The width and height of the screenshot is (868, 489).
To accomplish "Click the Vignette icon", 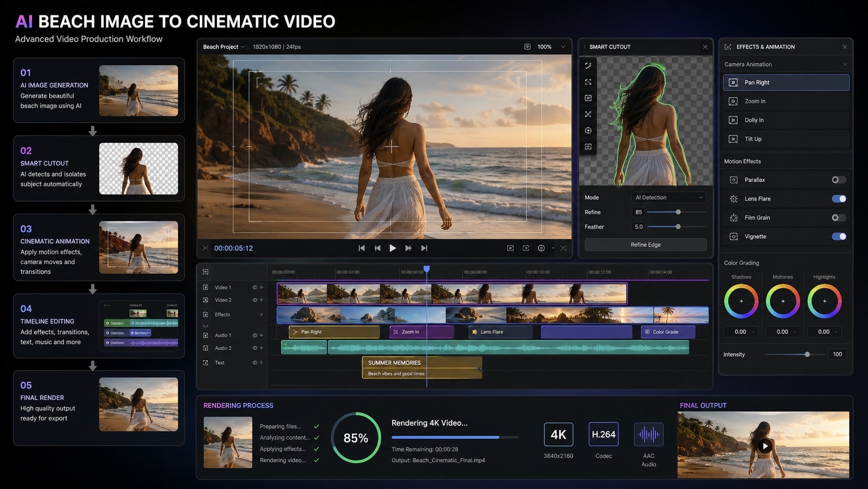I will point(734,236).
